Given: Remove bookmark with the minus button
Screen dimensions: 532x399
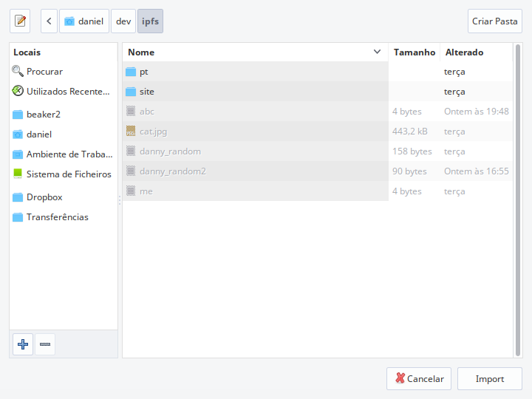Looking at the screenshot, I should click(x=45, y=344).
